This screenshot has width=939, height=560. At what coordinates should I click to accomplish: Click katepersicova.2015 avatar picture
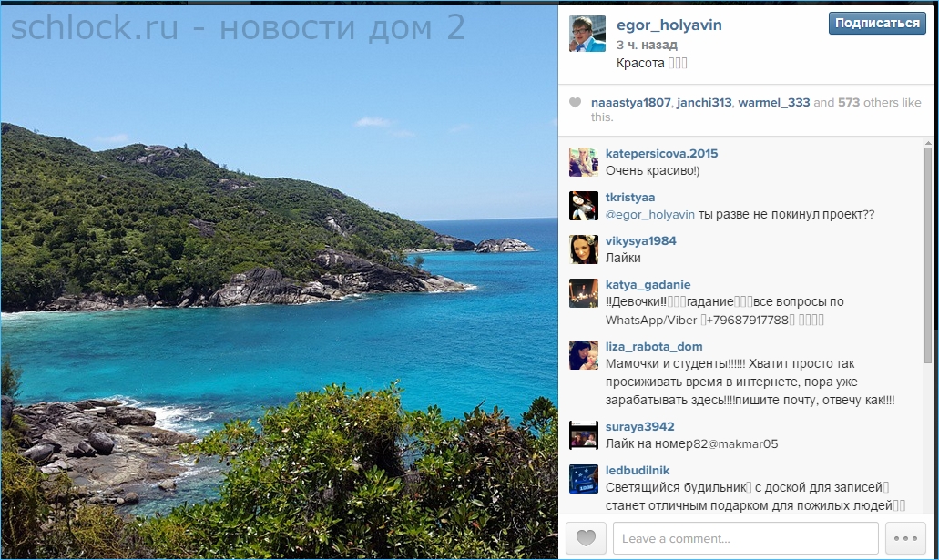coord(583,162)
